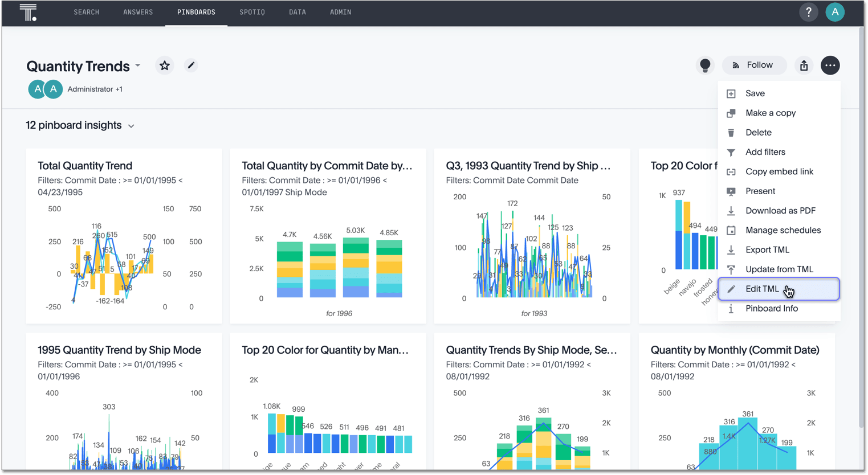Viewport: 868px width, 475px height.
Task: Open SpotIQ insights lightbulb icon
Action: 705,65
